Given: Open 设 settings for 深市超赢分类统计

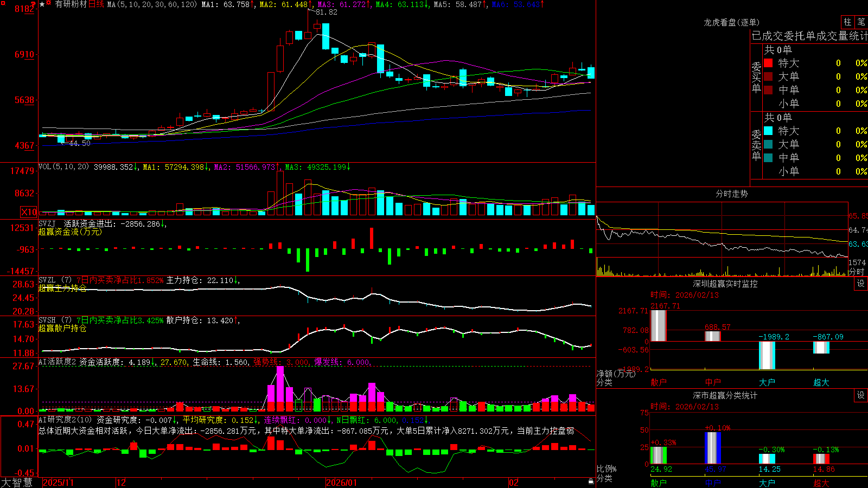Looking at the screenshot, I should 861,395.
